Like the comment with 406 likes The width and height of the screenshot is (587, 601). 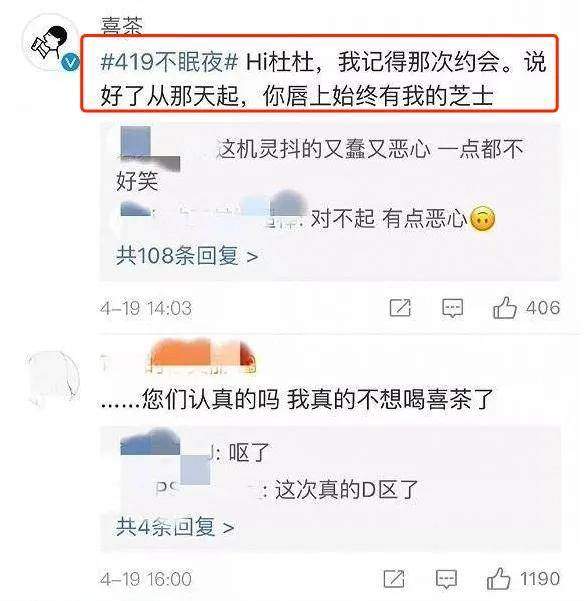click(505, 308)
